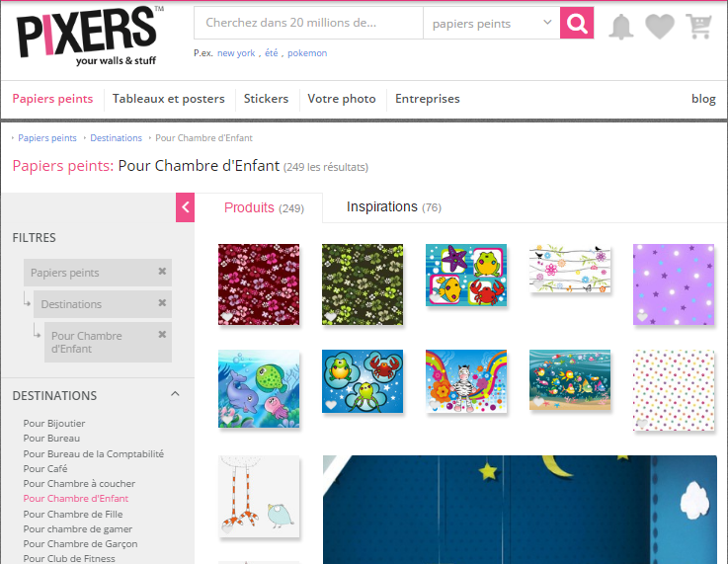Open the Stickers menu item
The image size is (728, 564).
pos(266,99)
